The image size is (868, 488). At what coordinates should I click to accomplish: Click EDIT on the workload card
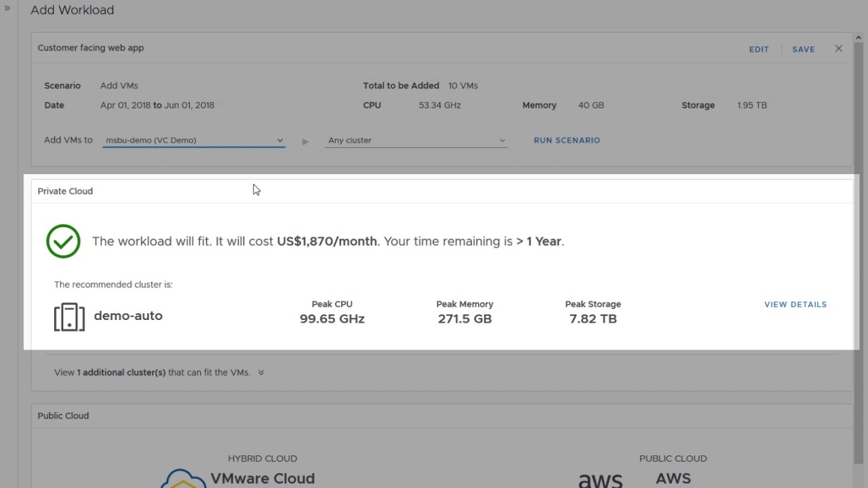point(759,49)
